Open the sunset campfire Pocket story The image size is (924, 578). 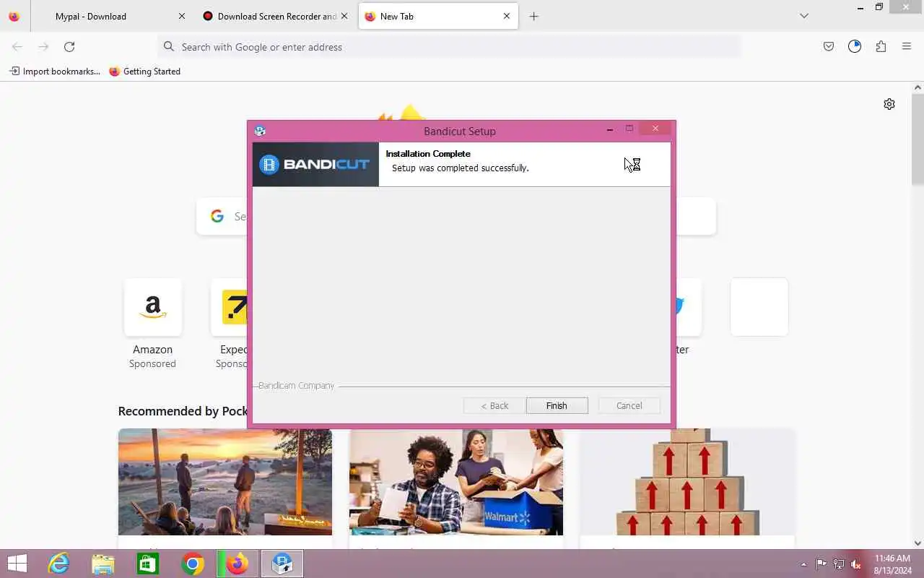point(225,482)
